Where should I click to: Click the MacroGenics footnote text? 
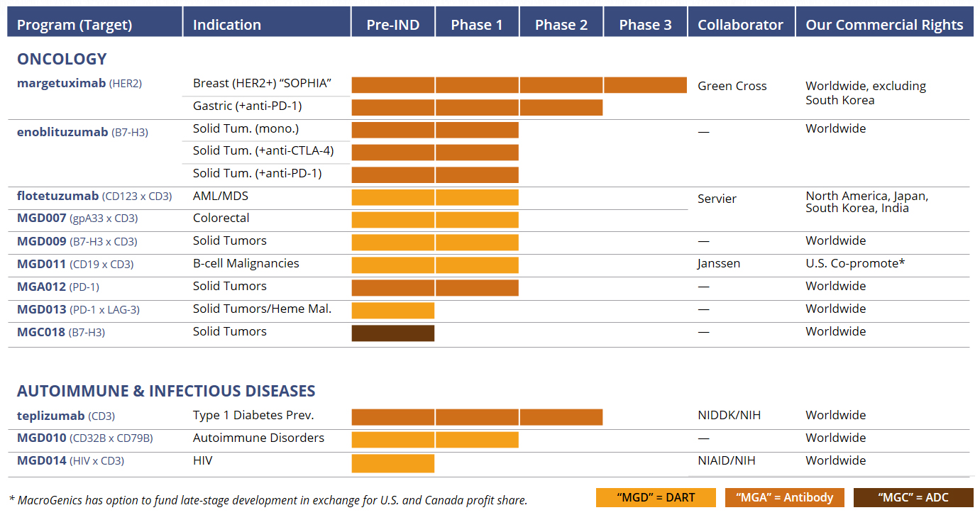pyautogui.click(x=268, y=500)
